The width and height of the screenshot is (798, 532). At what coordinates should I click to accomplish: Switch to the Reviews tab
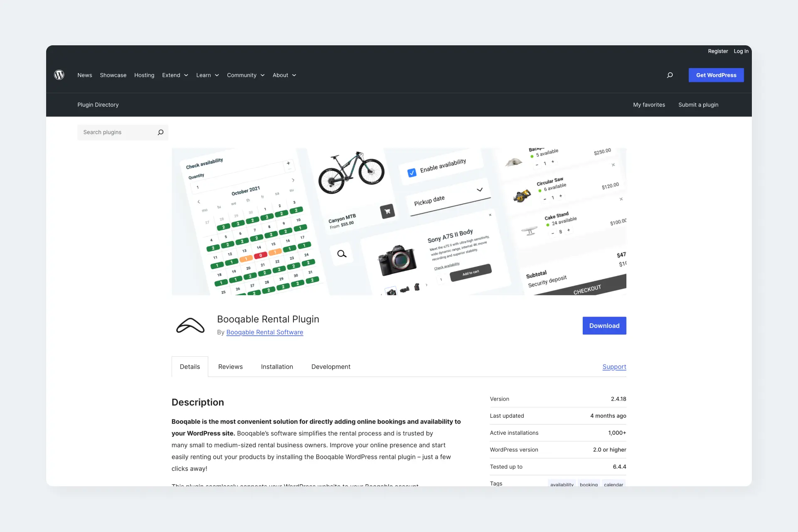coord(230,366)
